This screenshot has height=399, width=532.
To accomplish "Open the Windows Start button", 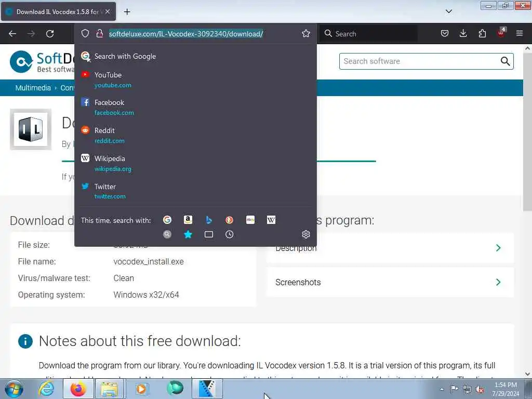I will coord(14,389).
